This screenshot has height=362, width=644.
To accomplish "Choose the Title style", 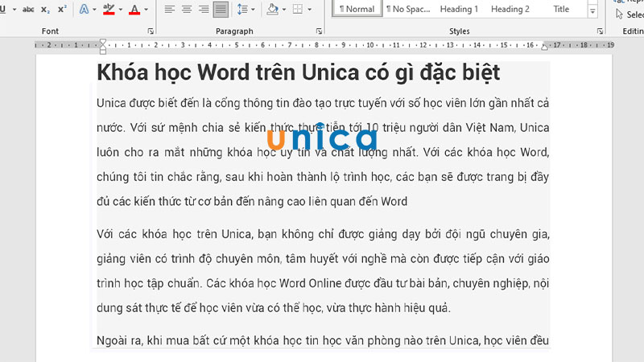I will (x=561, y=10).
